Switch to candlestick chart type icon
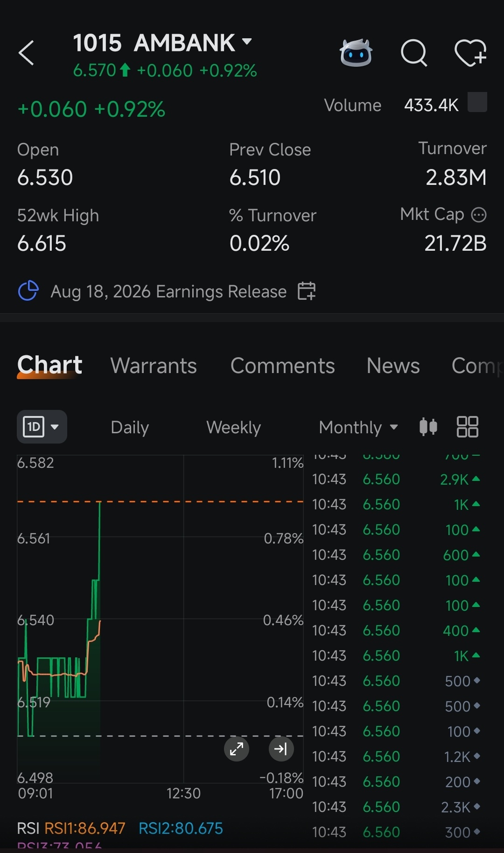Viewport: 504px width, 853px height. (x=428, y=427)
